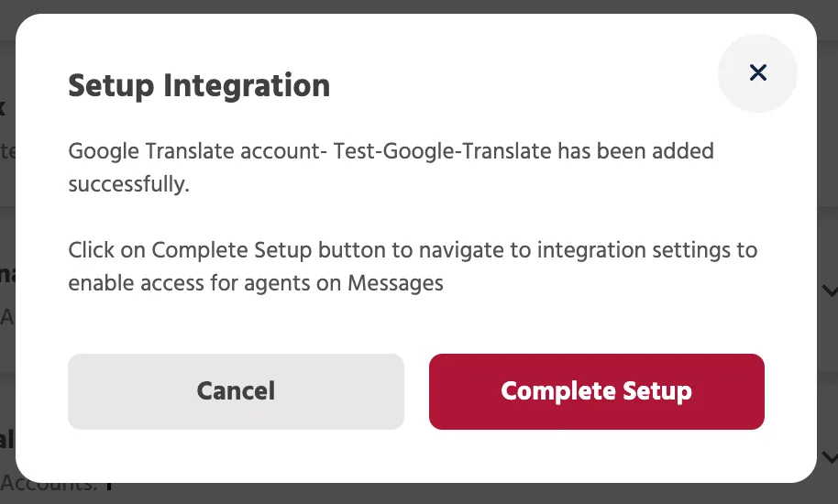The height and width of the screenshot is (504, 838).
Task: Cancel the integration setup
Action: [236, 391]
